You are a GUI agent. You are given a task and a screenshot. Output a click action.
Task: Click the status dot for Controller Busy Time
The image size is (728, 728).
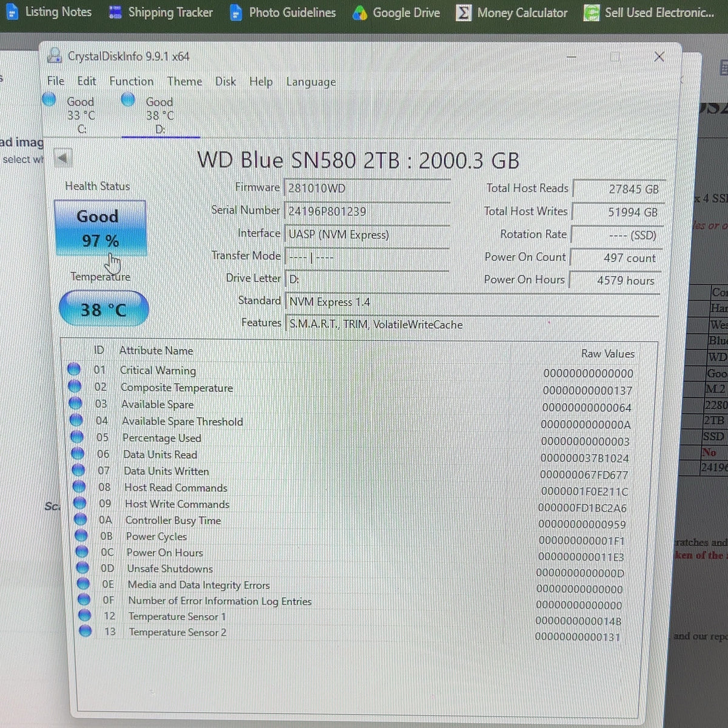coord(81,519)
